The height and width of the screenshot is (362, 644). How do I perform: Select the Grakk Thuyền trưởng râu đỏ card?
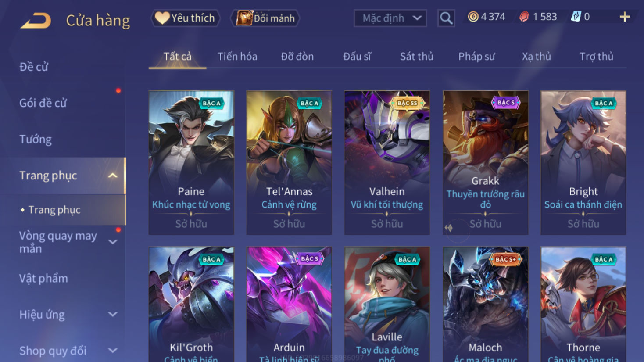pyautogui.click(x=485, y=163)
